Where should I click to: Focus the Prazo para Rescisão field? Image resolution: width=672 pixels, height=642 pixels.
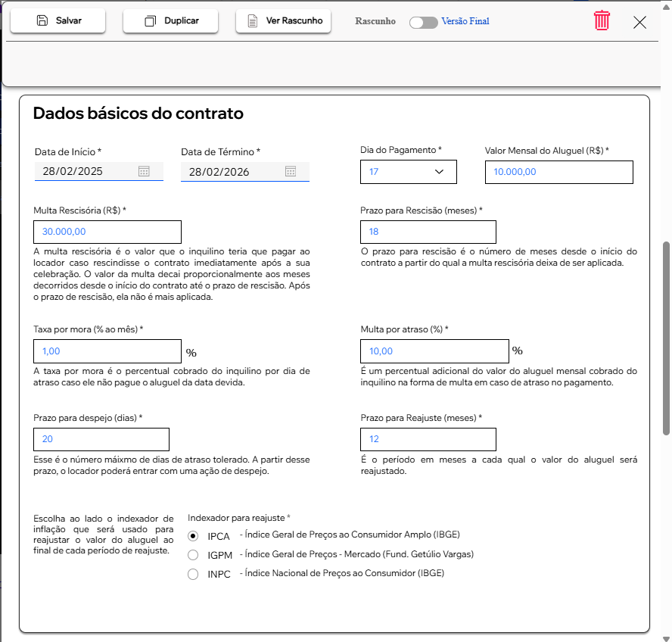(428, 232)
